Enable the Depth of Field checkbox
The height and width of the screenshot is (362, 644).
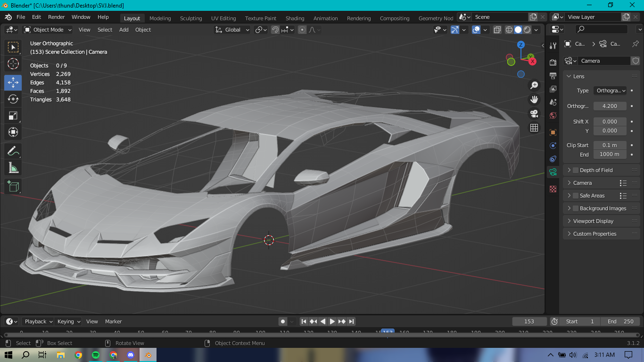pyautogui.click(x=576, y=170)
